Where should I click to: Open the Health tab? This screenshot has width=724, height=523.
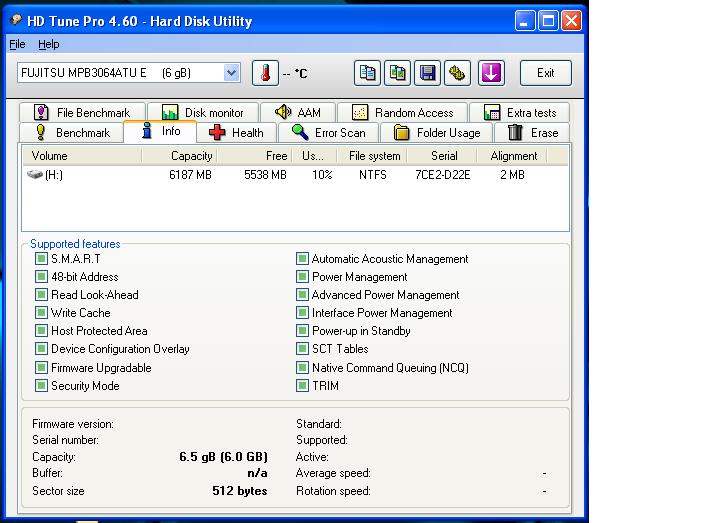(236, 133)
